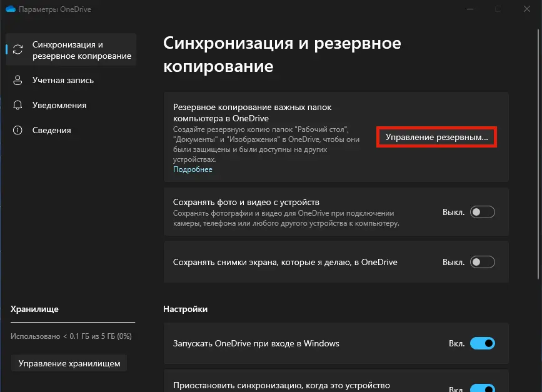542x392 pixels.
Task: Toggle the Приостановить синхронизацию switch
Action: coord(482,388)
